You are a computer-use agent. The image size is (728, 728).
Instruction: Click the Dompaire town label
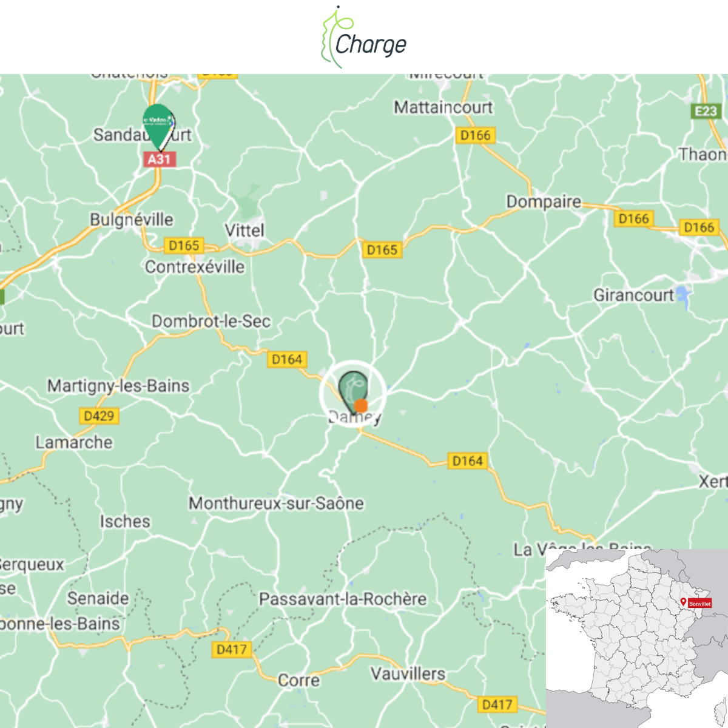(544, 202)
